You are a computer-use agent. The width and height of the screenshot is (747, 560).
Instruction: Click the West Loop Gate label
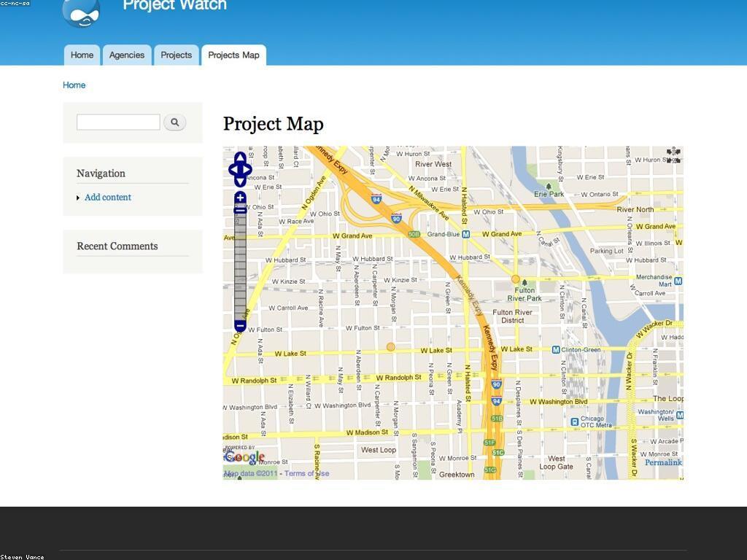[556, 462]
